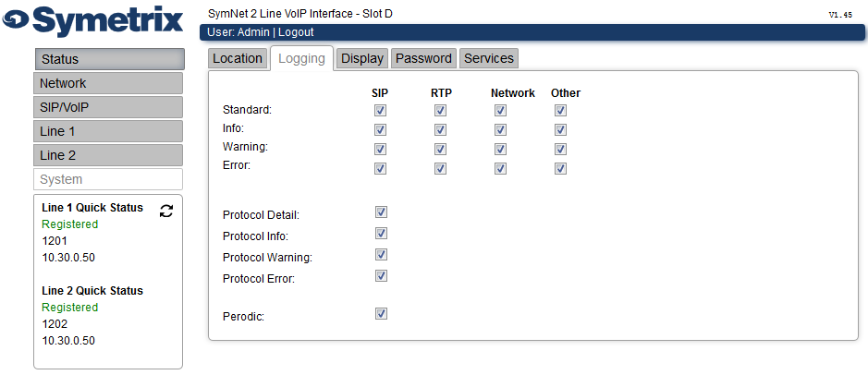
Task: Toggle Info RTP logging checkbox
Action: pyautogui.click(x=440, y=130)
